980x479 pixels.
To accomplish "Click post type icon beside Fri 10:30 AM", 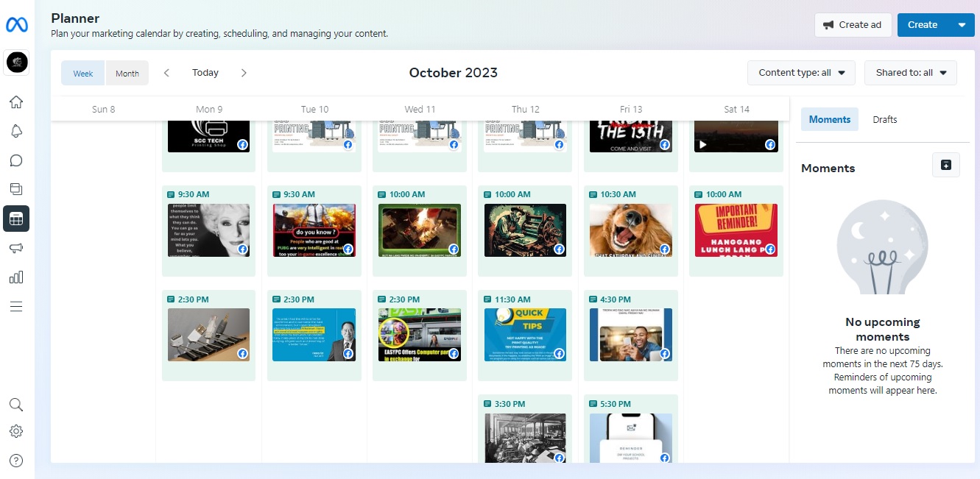I will 593,194.
